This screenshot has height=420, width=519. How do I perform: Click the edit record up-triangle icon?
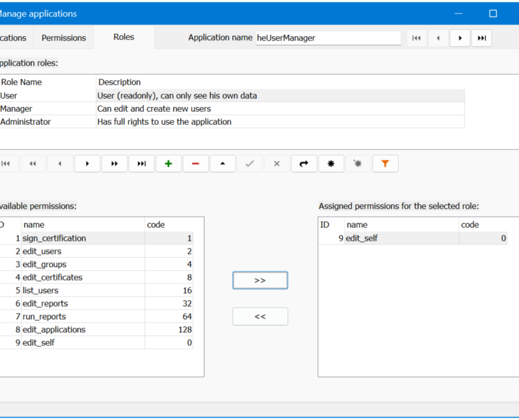pos(223,163)
